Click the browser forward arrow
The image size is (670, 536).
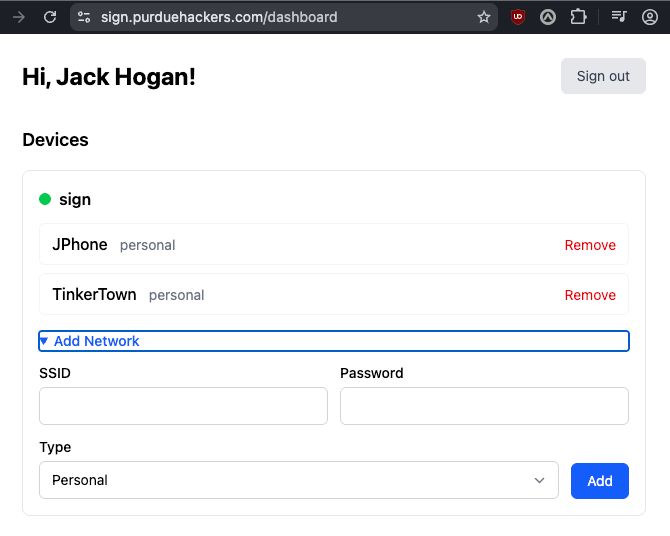18,17
